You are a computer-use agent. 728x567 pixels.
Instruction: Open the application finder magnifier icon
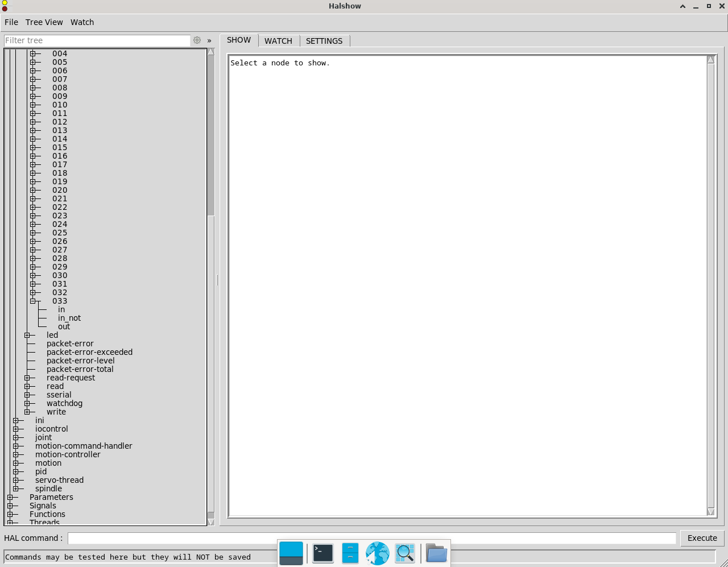[404, 553]
